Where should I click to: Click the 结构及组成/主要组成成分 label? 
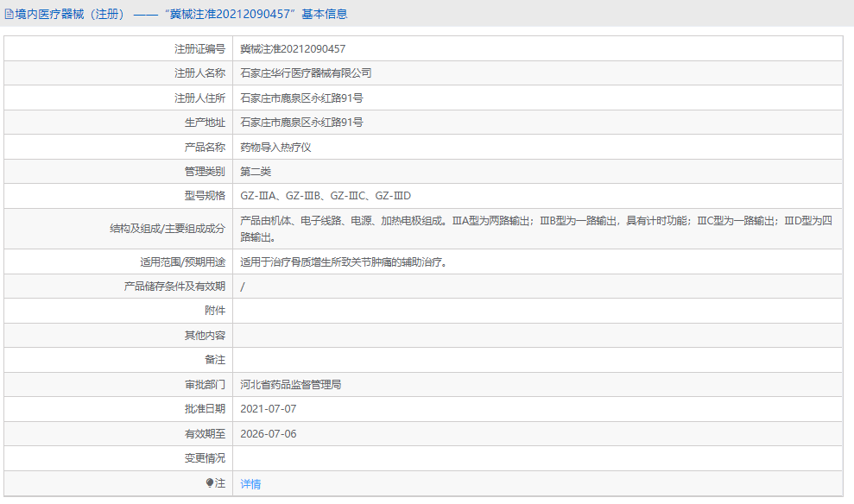click(x=168, y=229)
